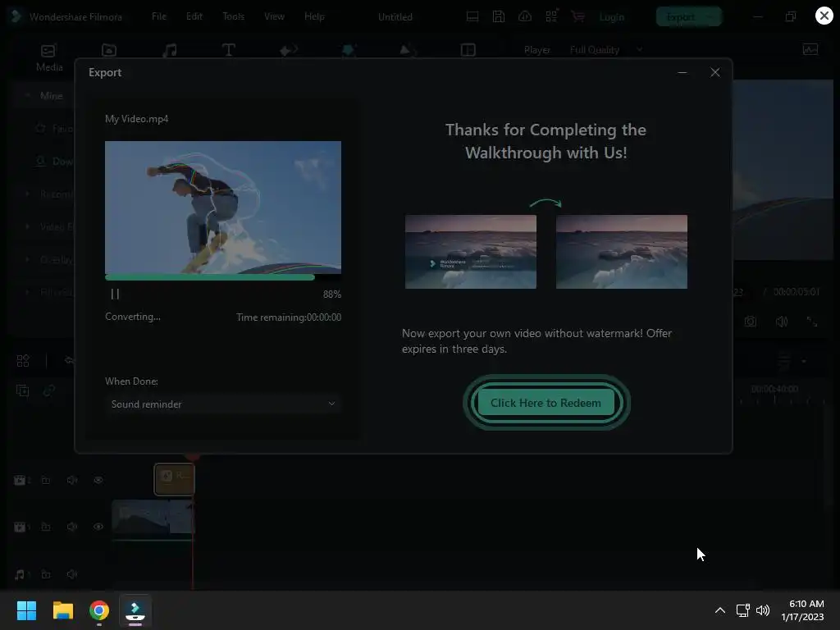Mute the audio track 1
Image resolution: width=840 pixels, height=630 pixels.
click(72, 574)
